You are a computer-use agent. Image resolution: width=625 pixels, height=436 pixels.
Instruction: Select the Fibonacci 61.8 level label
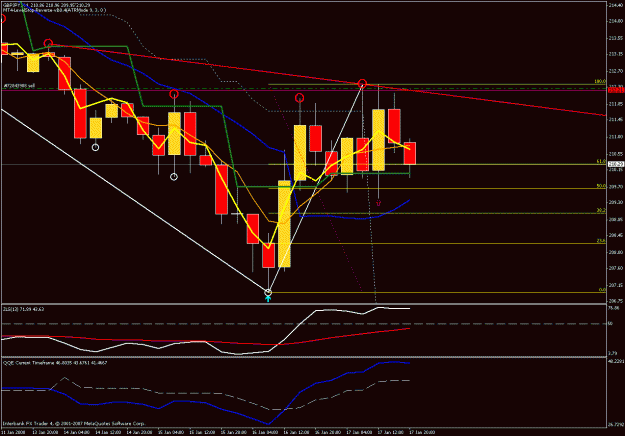[601, 161]
